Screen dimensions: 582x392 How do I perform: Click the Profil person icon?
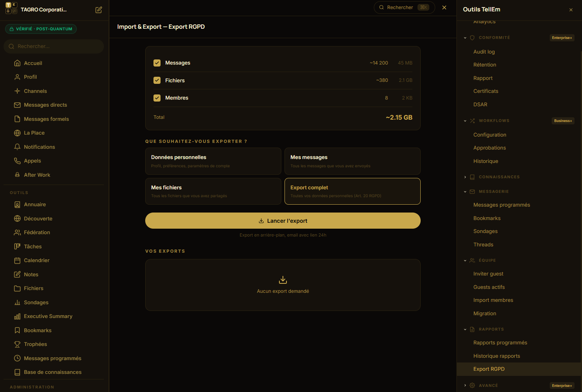coord(17,77)
